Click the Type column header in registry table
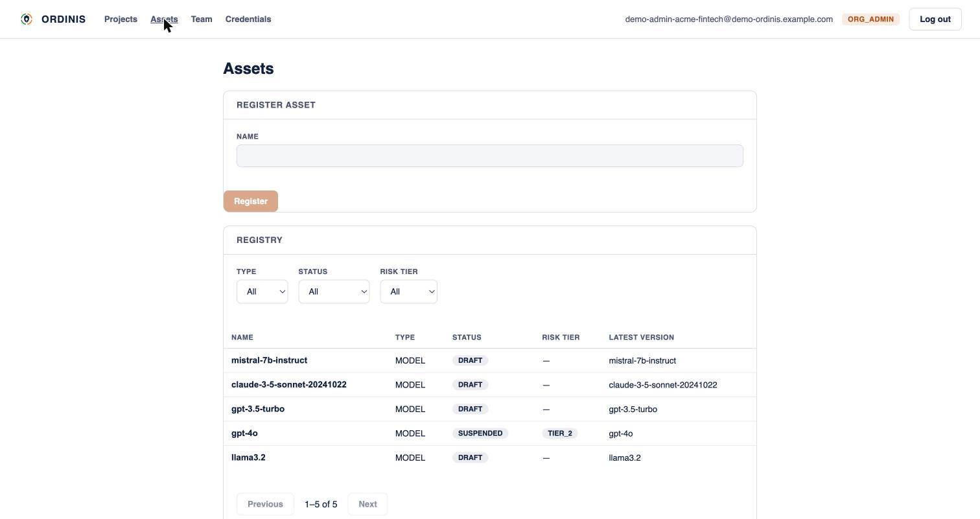 pyautogui.click(x=405, y=338)
